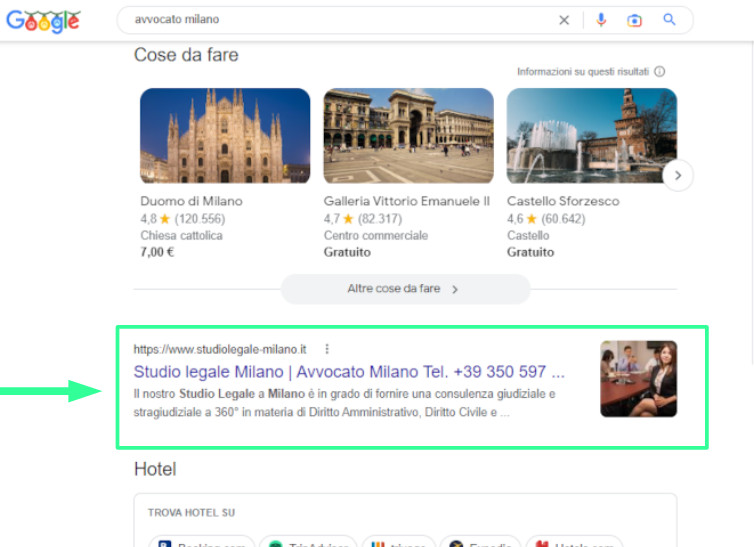Click the Cose da fare heading
This screenshot has height=547, width=754.
186,55
